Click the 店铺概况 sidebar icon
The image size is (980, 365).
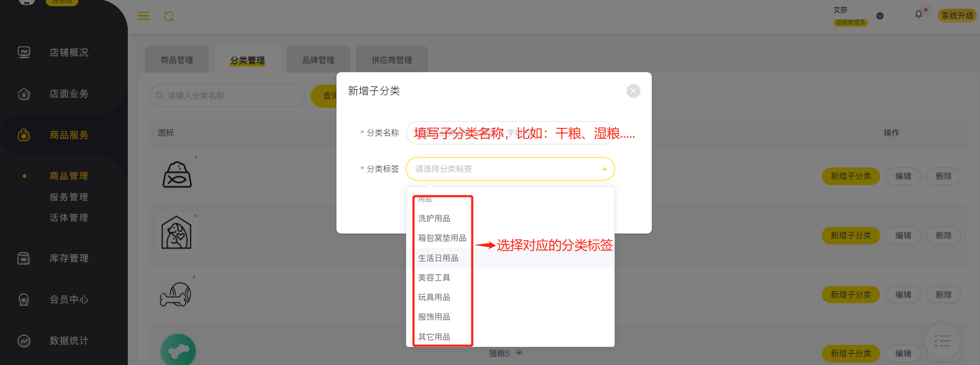pos(24,52)
